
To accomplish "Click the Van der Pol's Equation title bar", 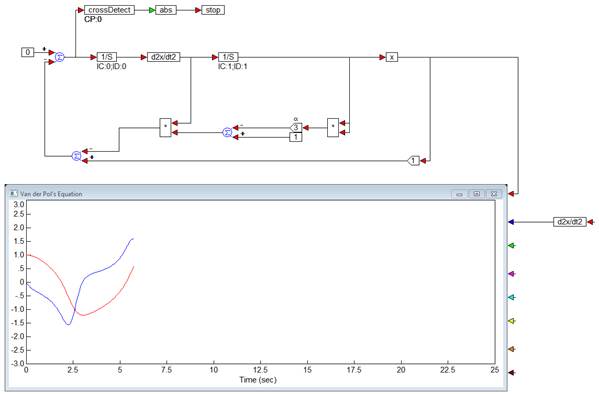I will point(256,194).
